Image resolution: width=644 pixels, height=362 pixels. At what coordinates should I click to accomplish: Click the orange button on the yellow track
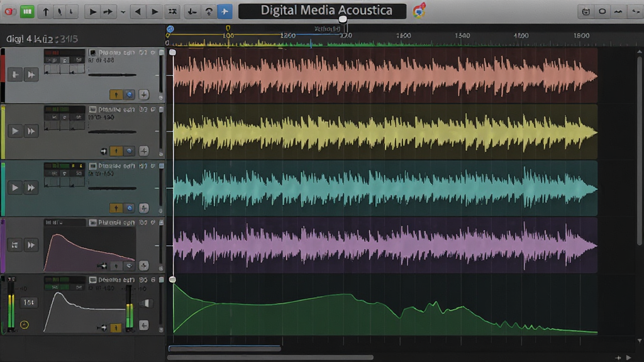116,151
